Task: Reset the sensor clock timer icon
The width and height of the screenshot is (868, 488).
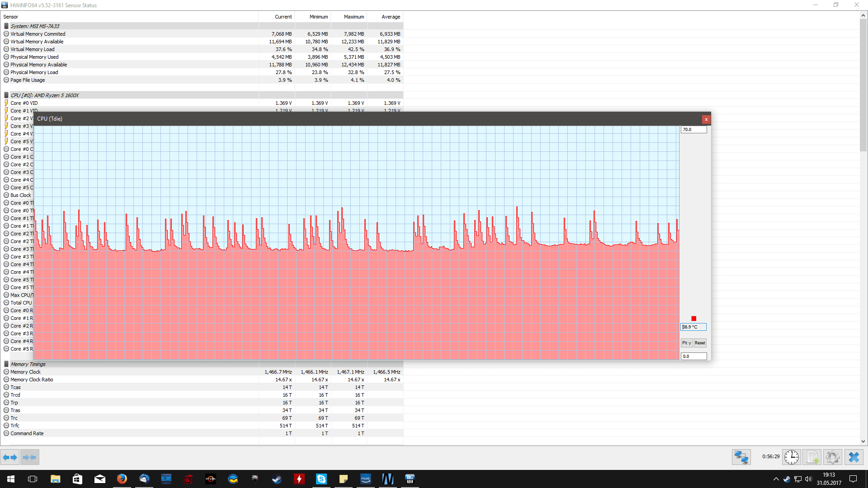Action: click(x=791, y=457)
